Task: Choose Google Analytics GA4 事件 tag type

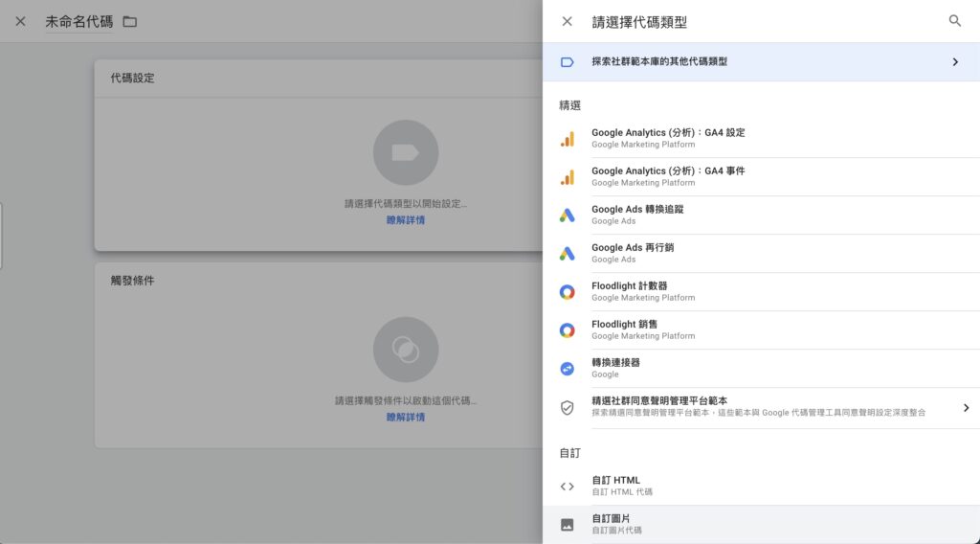Action: (761, 176)
